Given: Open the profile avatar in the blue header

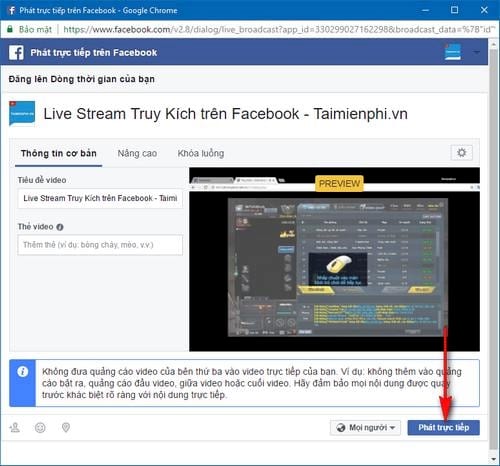Looking at the screenshot, I should tap(453, 52).
